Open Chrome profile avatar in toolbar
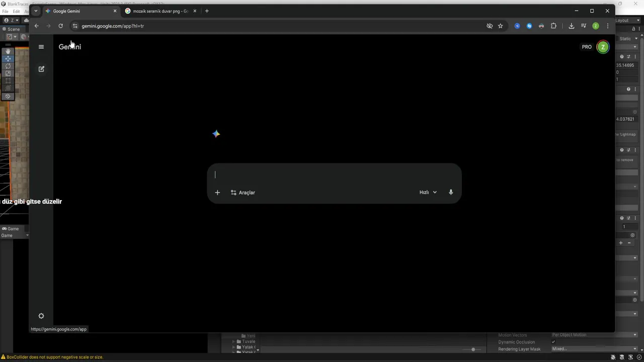This screenshot has width=644, height=362. (x=596, y=26)
